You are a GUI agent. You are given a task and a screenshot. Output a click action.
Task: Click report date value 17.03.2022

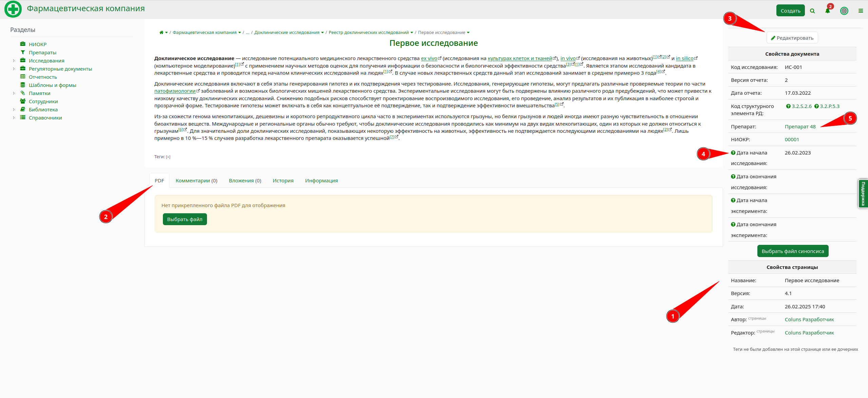pyautogui.click(x=797, y=93)
